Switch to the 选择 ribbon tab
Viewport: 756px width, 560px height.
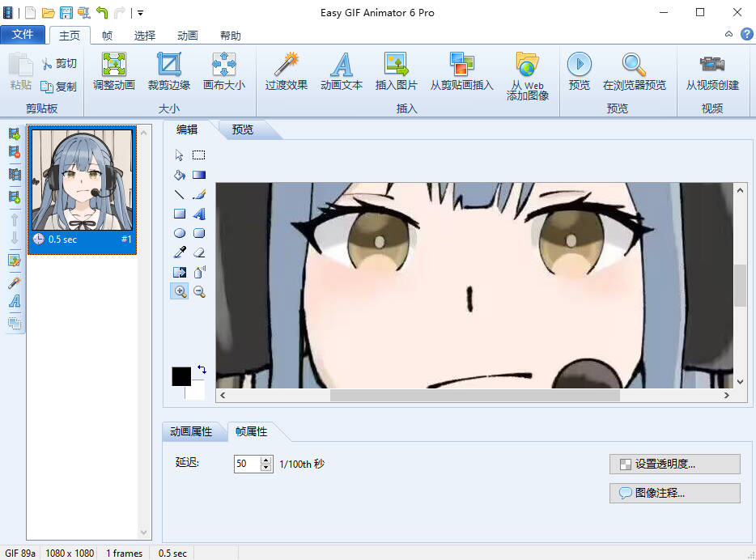point(145,36)
